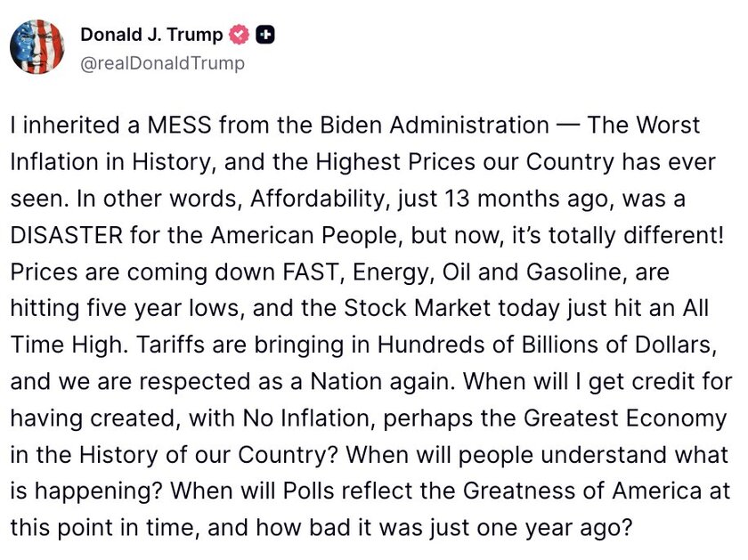Click the red verified checkmark badge
This screenshot has height=560, width=748.
[239, 35]
